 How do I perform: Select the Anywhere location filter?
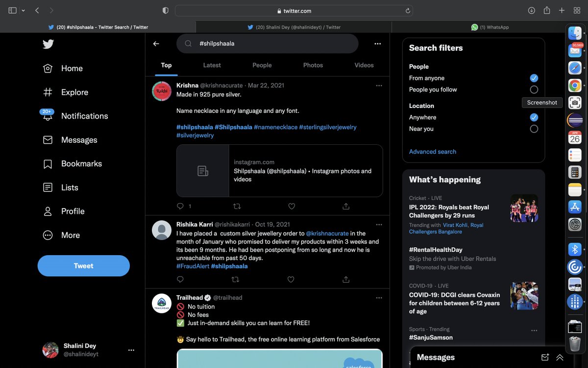(534, 117)
